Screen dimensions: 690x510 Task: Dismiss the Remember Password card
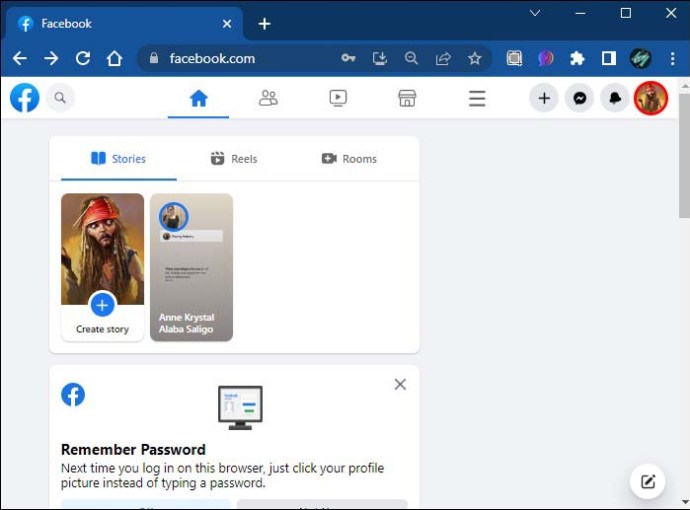tap(400, 384)
